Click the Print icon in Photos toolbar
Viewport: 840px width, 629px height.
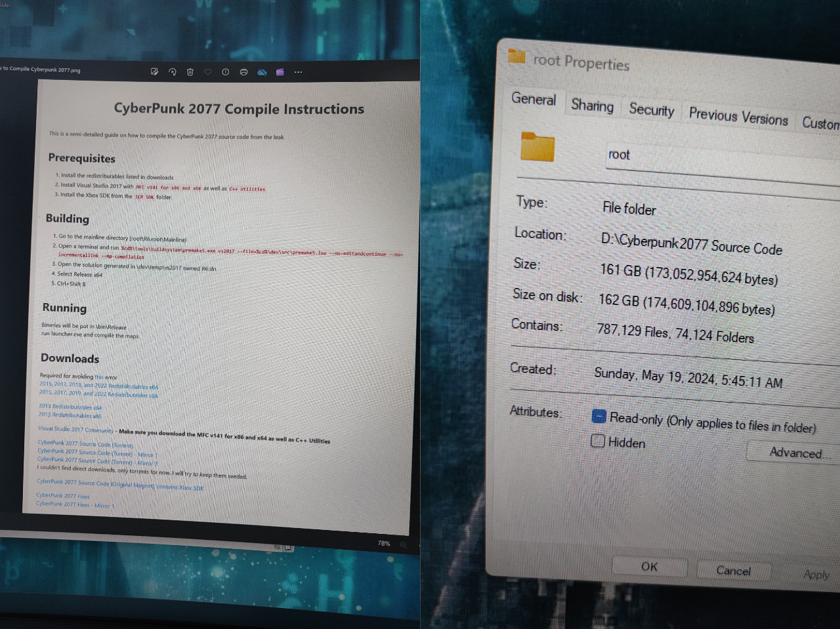pyautogui.click(x=243, y=71)
